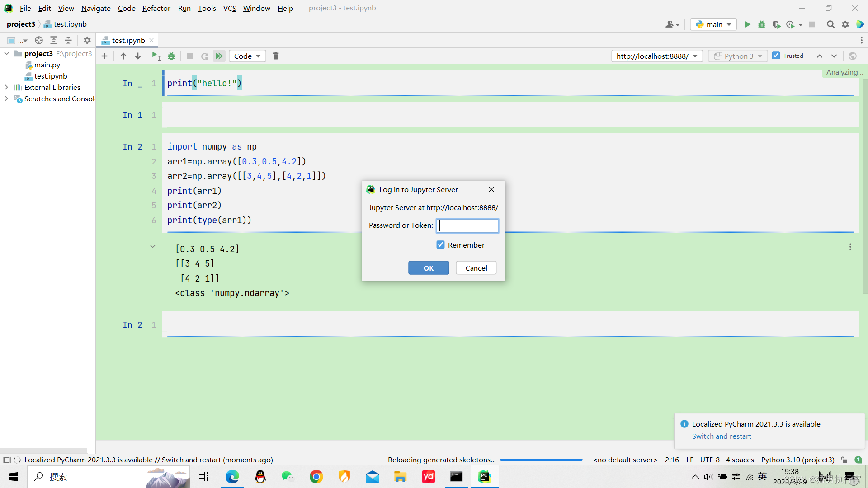Click OK in the Jupyter login dialog
The image size is (868, 488).
pyautogui.click(x=428, y=268)
